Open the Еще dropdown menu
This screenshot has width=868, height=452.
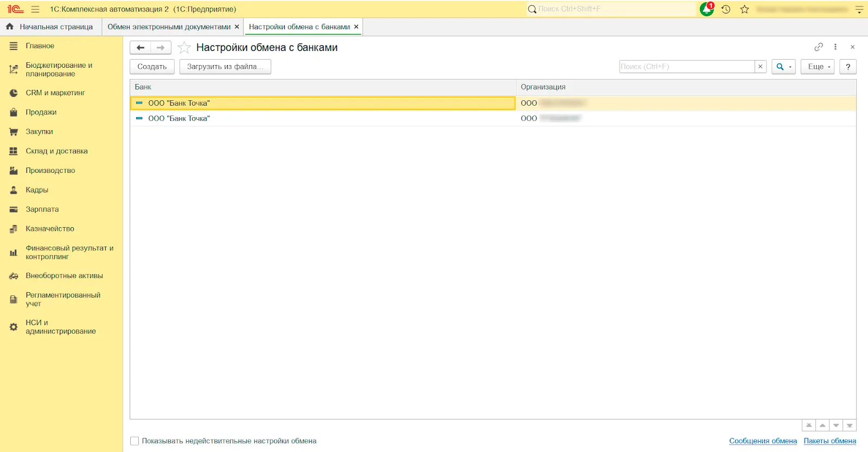tap(818, 67)
